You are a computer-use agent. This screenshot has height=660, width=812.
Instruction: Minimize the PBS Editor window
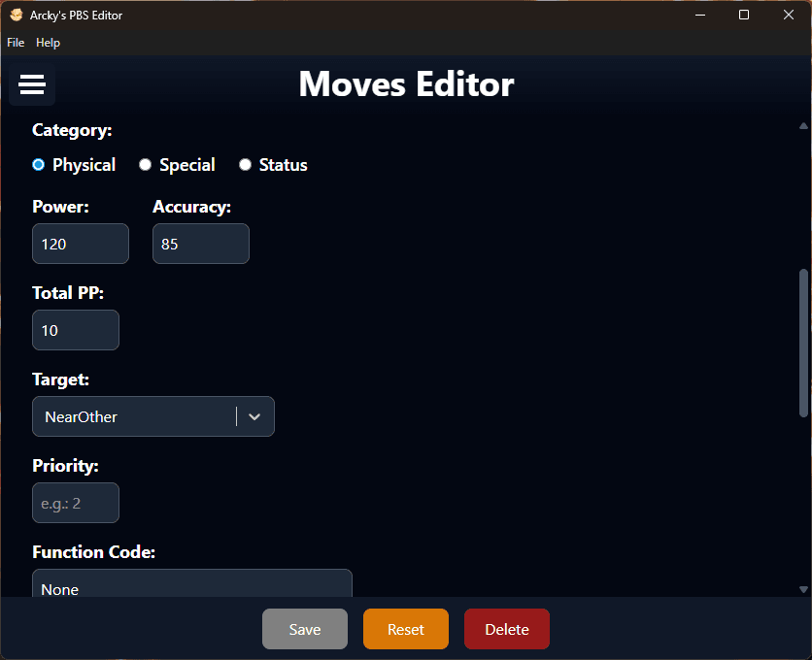(x=700, y=15)
